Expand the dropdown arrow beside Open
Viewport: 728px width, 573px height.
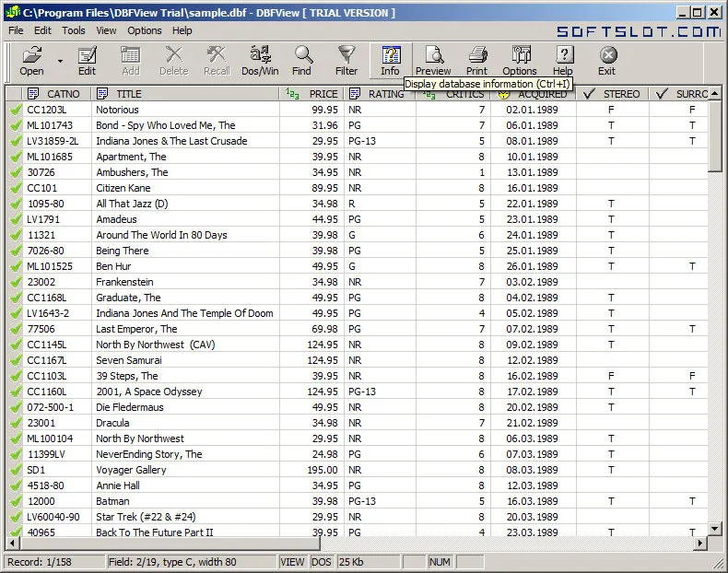[60, 61]
